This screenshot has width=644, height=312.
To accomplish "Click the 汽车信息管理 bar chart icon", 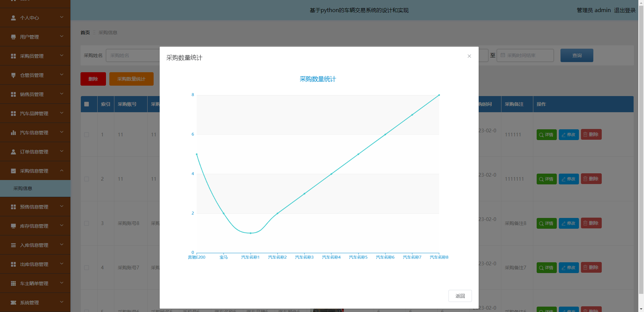I will click(13, 133).
